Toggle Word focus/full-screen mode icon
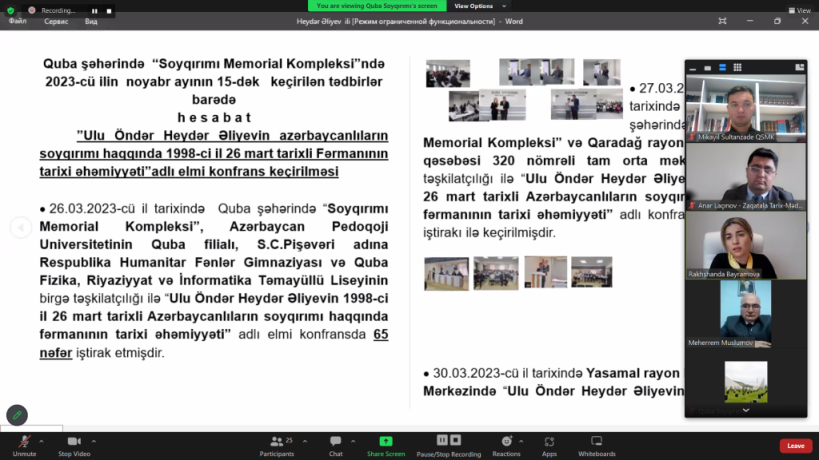This screenshot has height=460, width=819. click(x=722, y=21)
